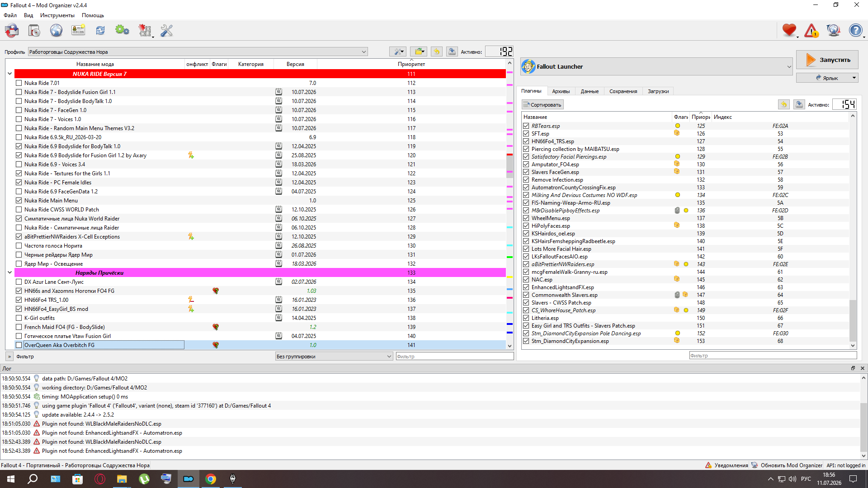Collapse the Наряды Причёски separator
Viewport: 868px width, 488px height.
pos(9,272)
